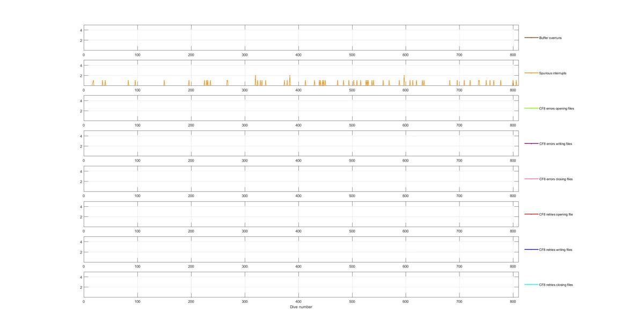Click the 'CF8 errors closing files' legend label
The width and height of the screenshot is (644, 334).
click(556, 179)
